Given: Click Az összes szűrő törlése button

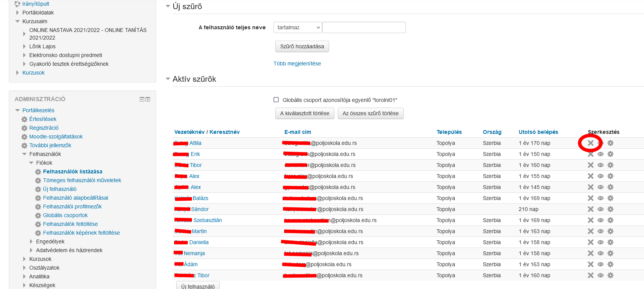Looking at the screenshot, I should [371, 113].
